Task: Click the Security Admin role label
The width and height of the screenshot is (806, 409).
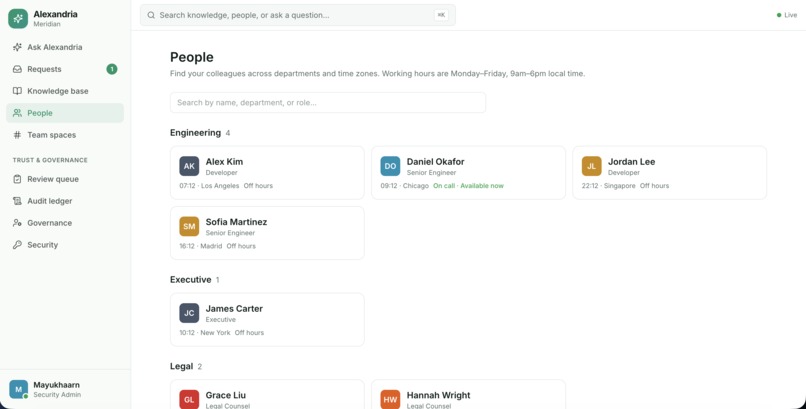Action: [57, 395]
